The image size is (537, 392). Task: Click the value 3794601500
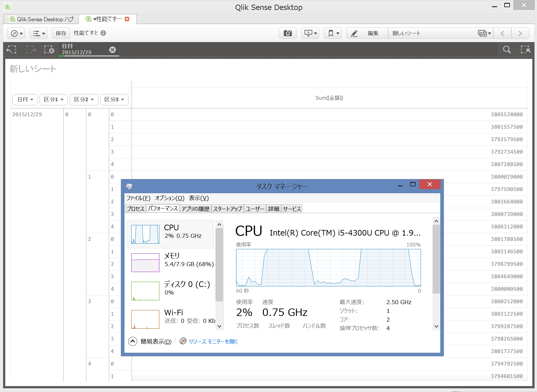click(x=507, y=376)
